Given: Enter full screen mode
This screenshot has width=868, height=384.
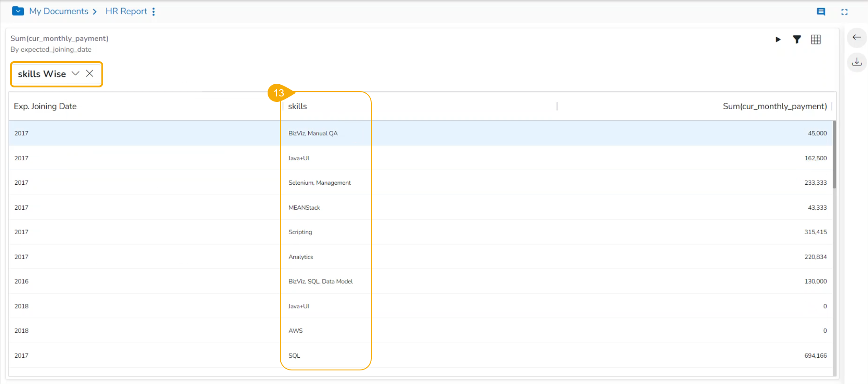Looking at the screenshot, I should pyautogui.click(x=844, y=12).
